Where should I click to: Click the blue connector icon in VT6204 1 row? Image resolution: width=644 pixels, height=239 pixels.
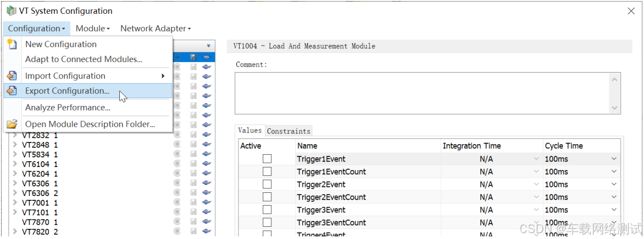(x=207, y=174)
